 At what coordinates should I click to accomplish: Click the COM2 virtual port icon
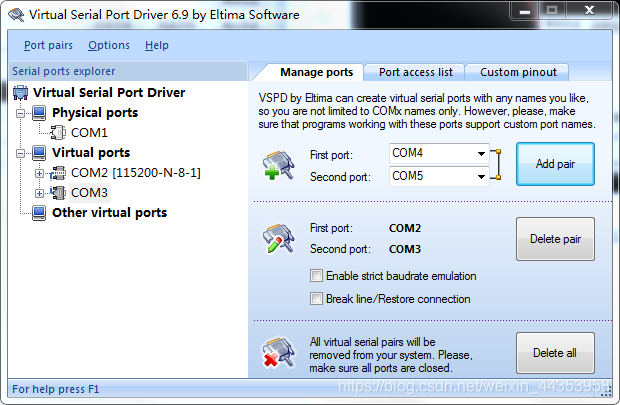58,173
